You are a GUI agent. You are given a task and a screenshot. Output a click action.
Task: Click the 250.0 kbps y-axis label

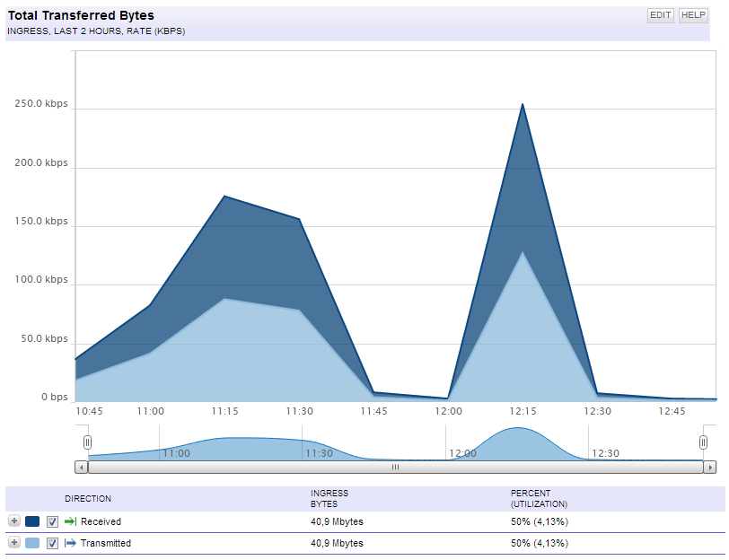pos(41,103)
